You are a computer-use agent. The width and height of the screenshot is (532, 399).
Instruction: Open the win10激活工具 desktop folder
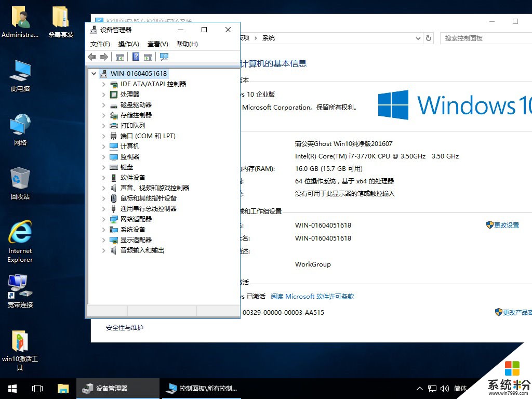coord(20,350)
